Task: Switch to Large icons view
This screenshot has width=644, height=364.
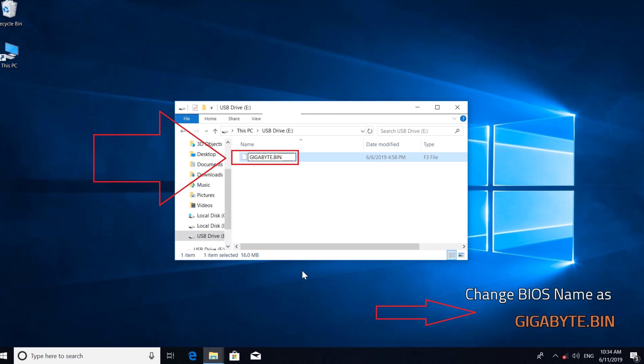Action: 461,255
